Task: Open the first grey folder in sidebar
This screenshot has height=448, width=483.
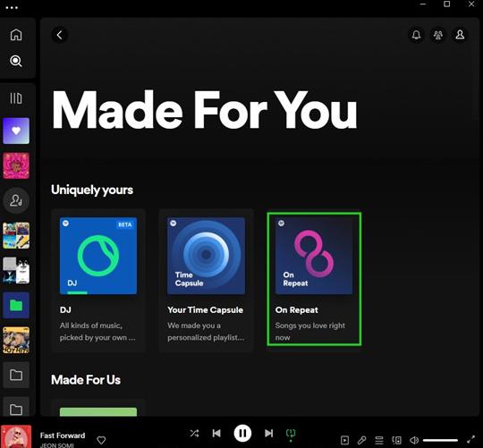Action: (x=16, y=375)
